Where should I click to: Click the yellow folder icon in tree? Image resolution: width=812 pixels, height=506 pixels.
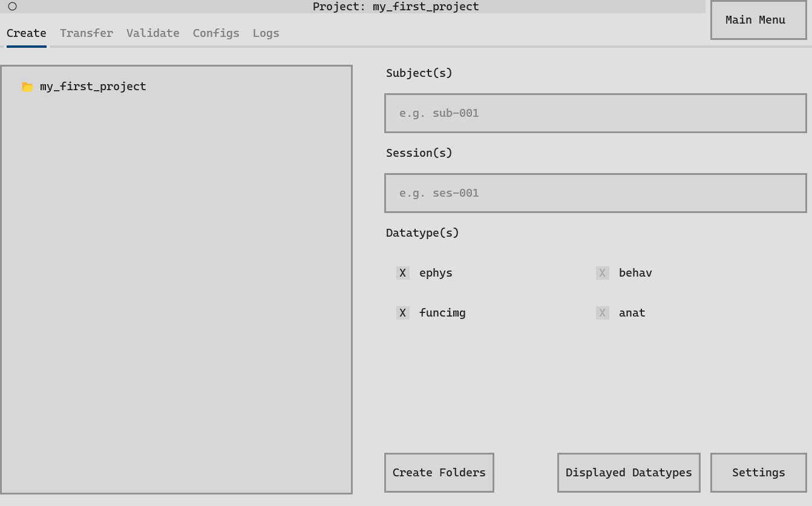[27, 87]
